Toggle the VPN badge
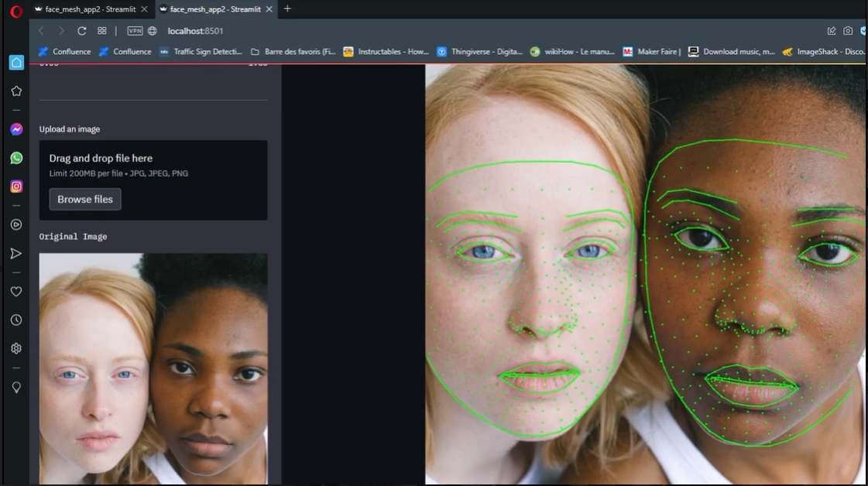 135,31
